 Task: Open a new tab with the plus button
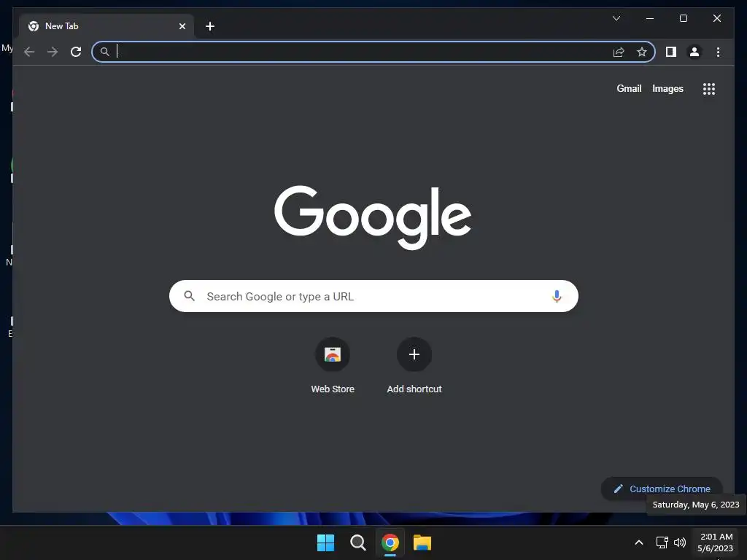point(210,26)
